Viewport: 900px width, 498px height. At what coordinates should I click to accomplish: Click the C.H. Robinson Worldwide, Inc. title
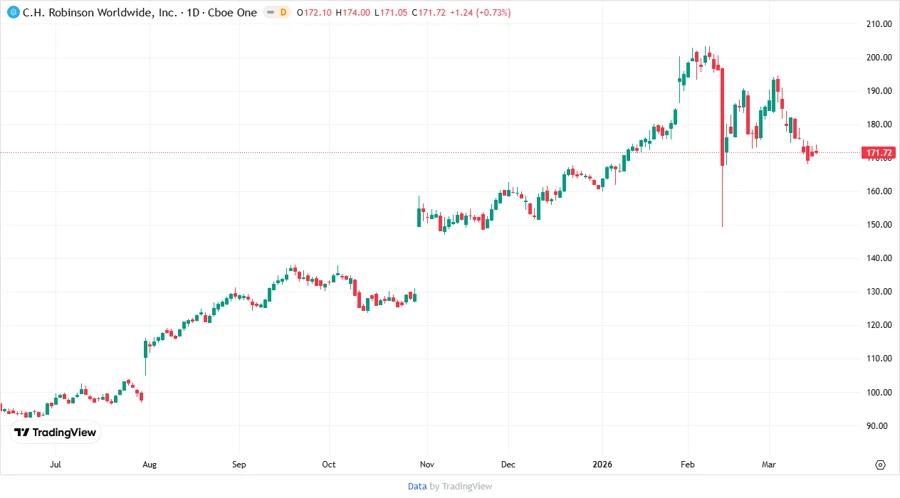[x=100, y=13]
